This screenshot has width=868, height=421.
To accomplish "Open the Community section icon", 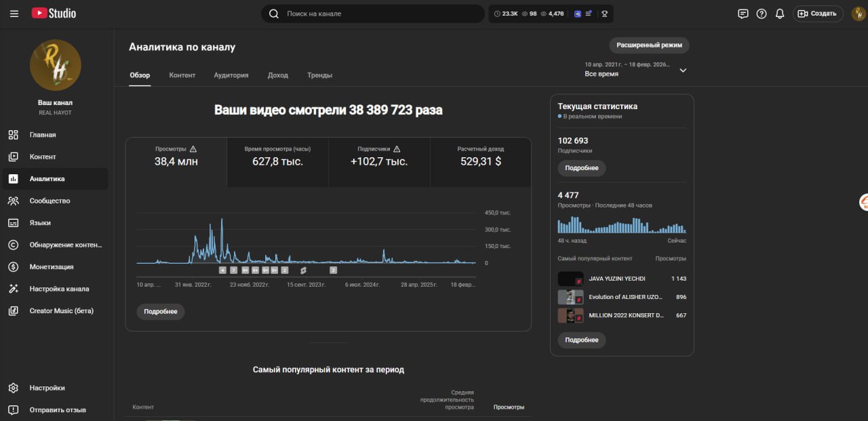I will tap(14, 201).
